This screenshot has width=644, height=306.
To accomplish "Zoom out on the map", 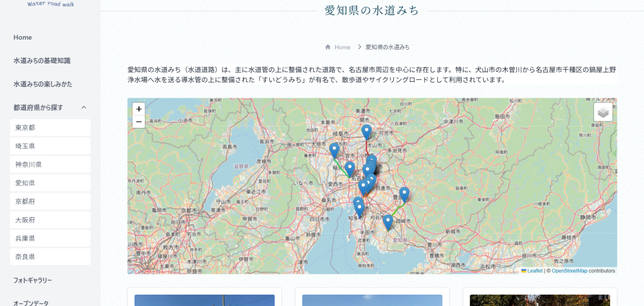I will click(x=138, y=122).
